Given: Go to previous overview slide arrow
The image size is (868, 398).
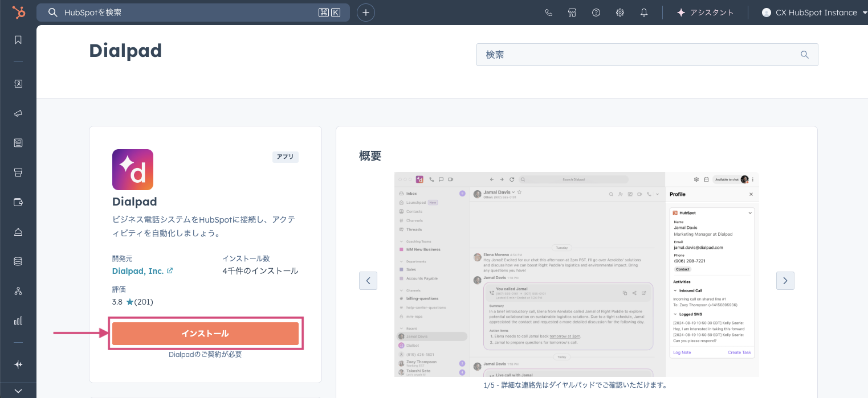Looking at the screenshot, I should 368,280.
